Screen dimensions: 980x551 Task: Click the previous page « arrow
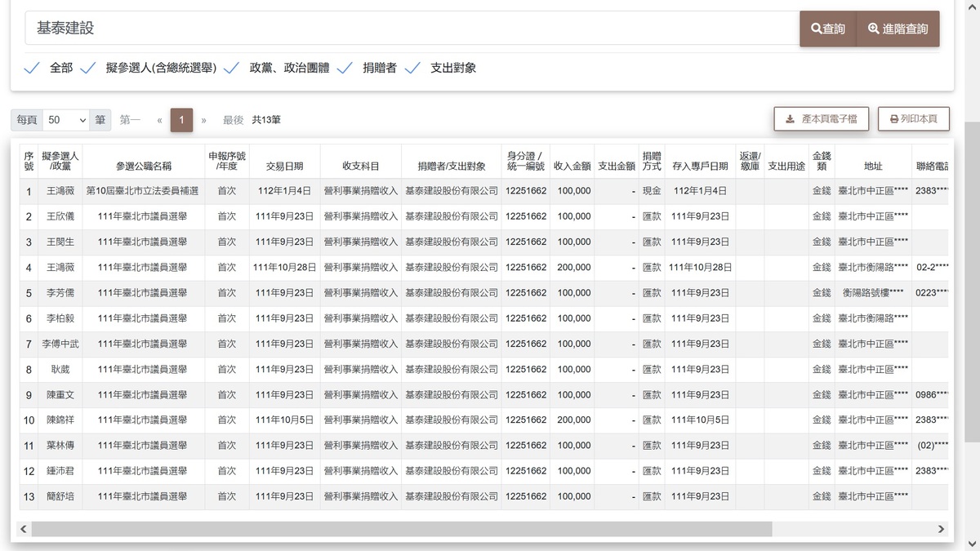point(159,120)
